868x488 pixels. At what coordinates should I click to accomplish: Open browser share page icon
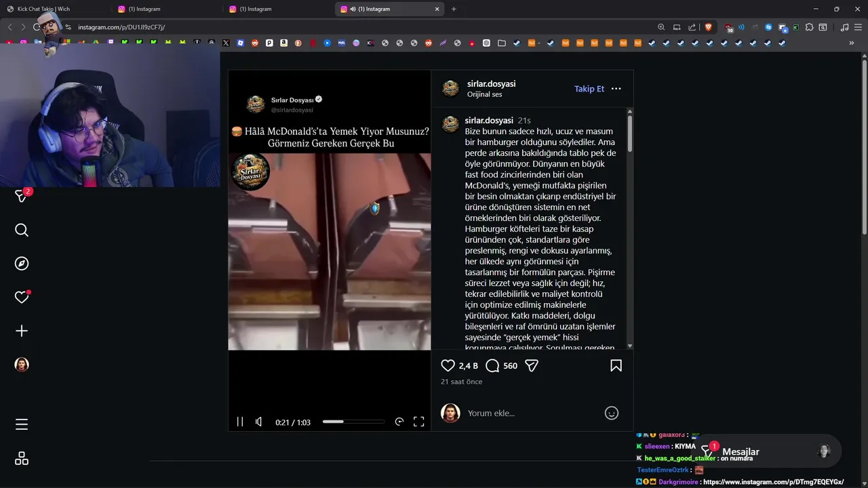pos(692,27)
